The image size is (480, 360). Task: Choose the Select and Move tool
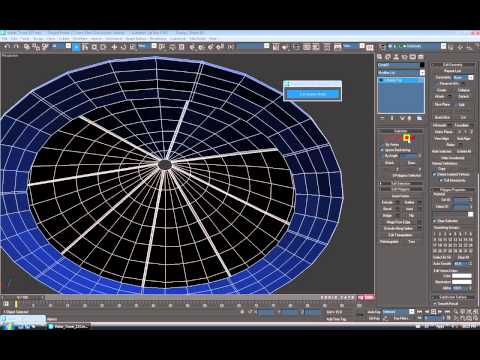coord(114,47)
